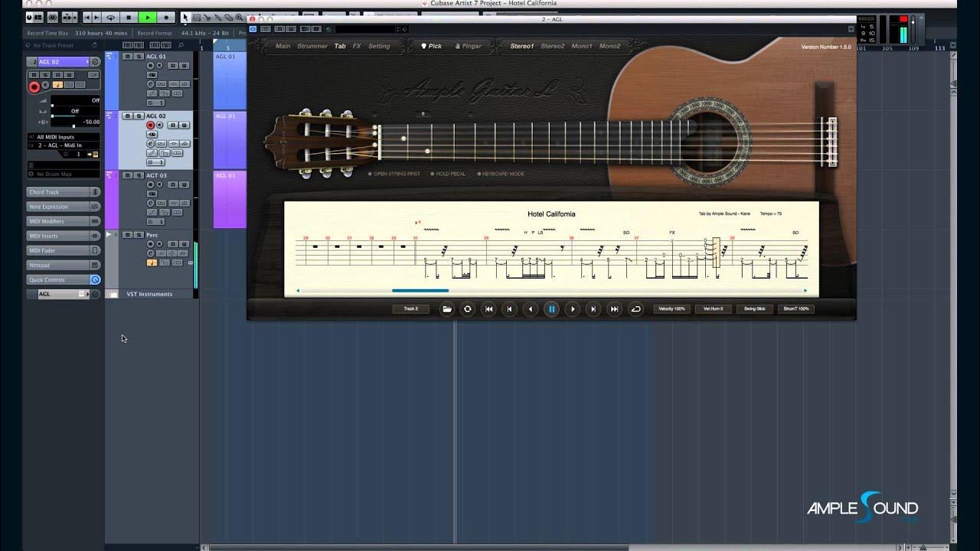Expand the Chord Track inspector section

pos(64,192)
